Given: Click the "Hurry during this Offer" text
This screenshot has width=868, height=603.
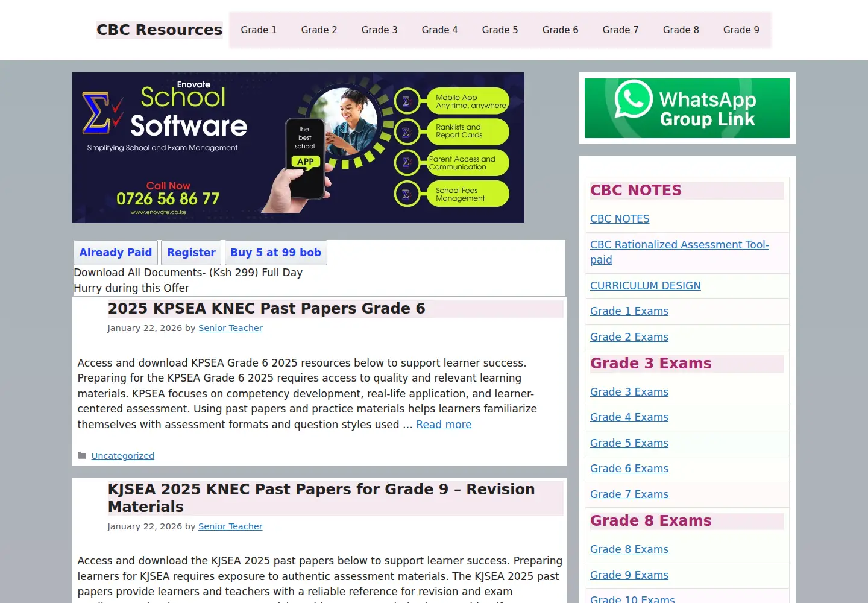Looking at the screenshot, I should pos(131,288).
